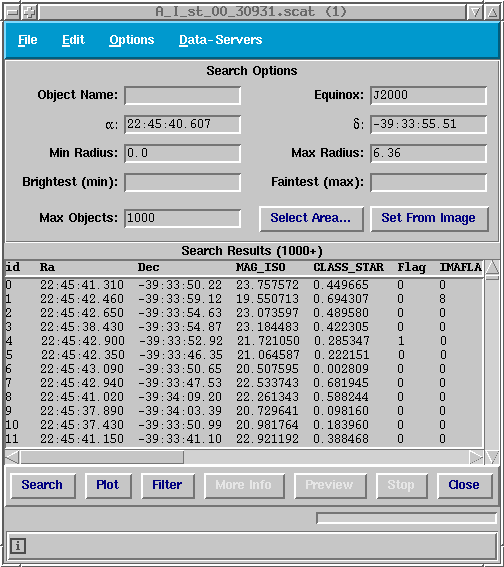Screen dimensions: 504x567
Task: Click the results scroll-up arrow
Action: point(492,267)
